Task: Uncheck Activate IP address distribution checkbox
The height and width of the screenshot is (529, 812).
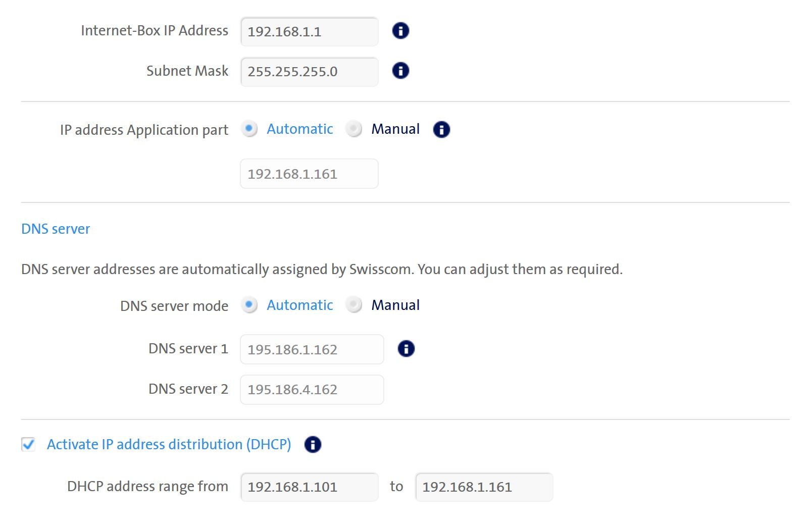Action: pyautogui.click(x=28, y=444)
